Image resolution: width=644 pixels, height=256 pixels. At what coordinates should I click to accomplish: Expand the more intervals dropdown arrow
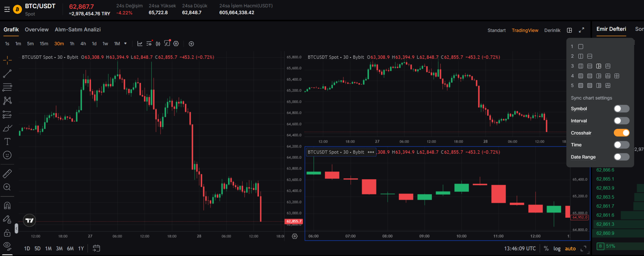tap(125, 43)
